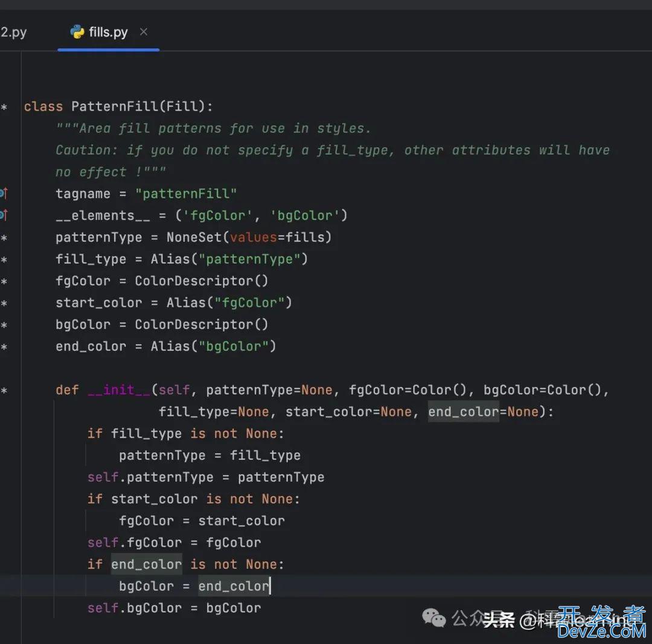Click the override gutter icon beside tagname line
Image resolution: width=652 pixels, height=644 pixels.
[4, 193]
